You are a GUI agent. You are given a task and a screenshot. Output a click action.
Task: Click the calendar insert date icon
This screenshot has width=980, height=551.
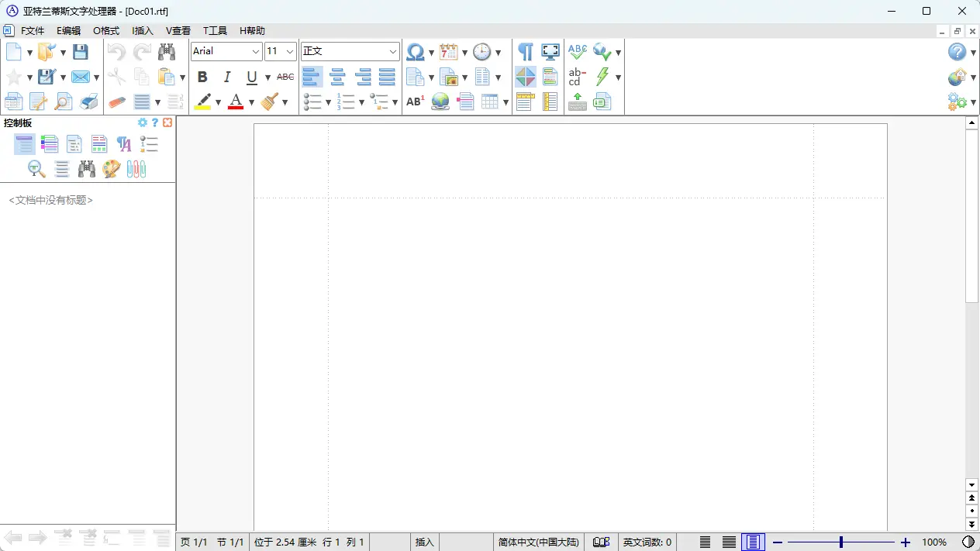[448, 52]
